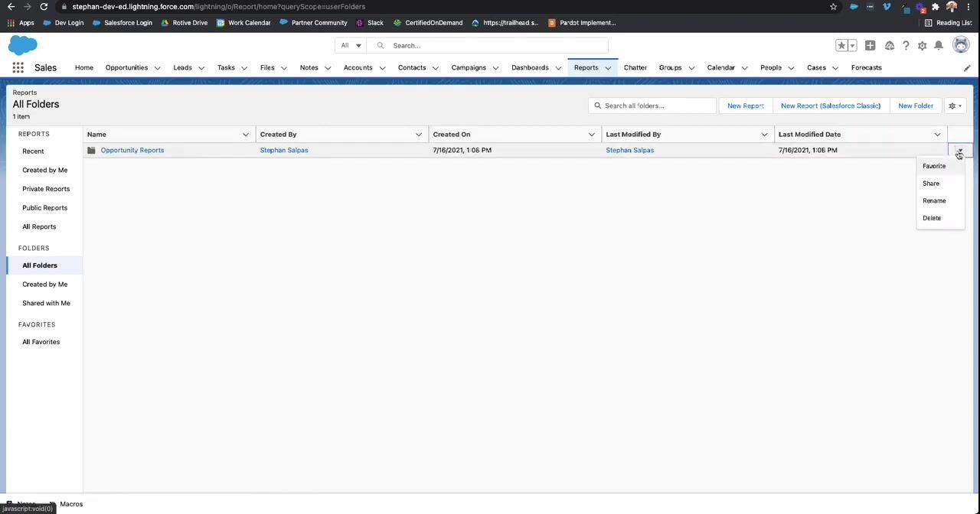Switch to the Forecasts tab
The image size is (980, 514).
click(x=867, y=67)
